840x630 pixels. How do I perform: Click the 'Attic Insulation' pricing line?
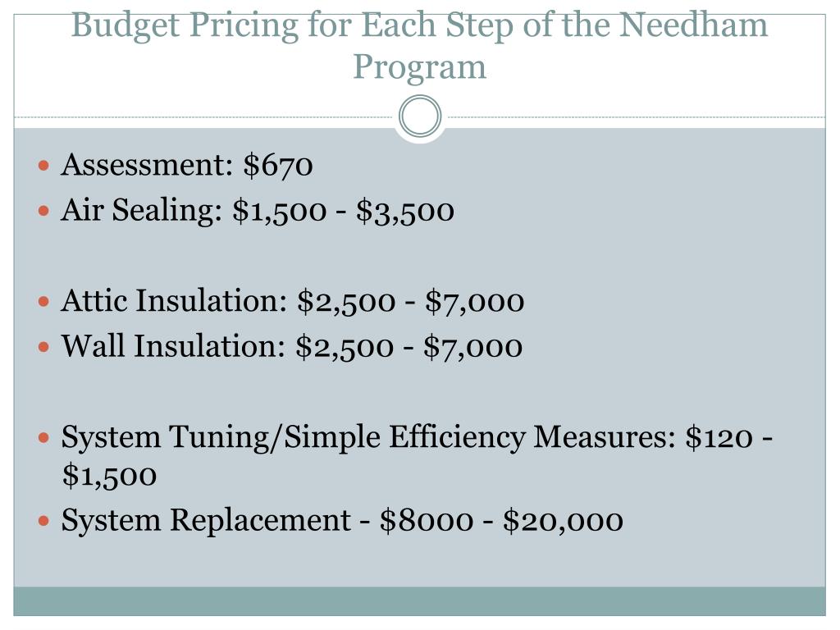point(293,301)
